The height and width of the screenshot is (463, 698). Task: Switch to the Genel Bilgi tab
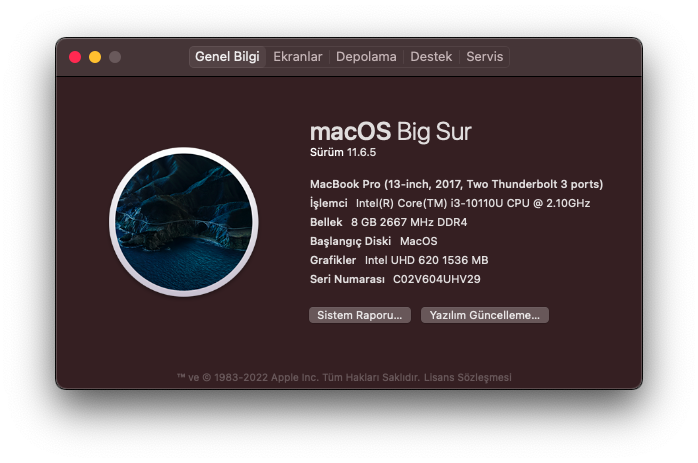click(x=227, y=57)
